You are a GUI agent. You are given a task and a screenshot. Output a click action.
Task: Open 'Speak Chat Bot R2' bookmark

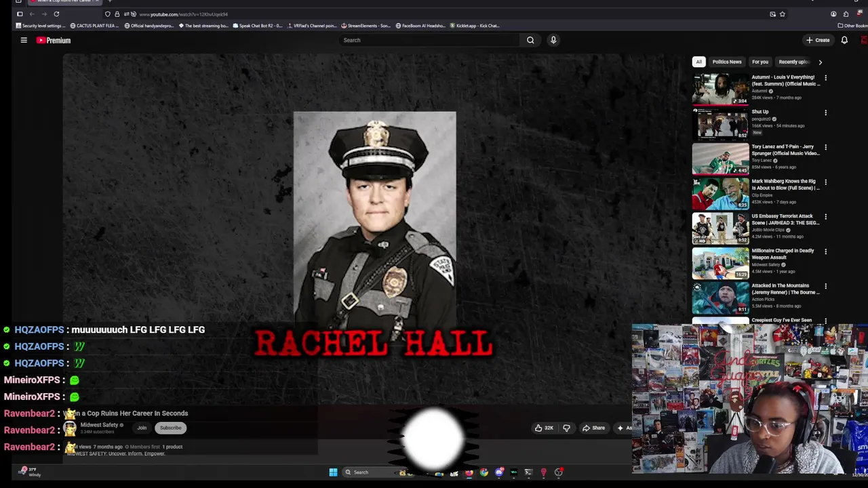[258, 26]
